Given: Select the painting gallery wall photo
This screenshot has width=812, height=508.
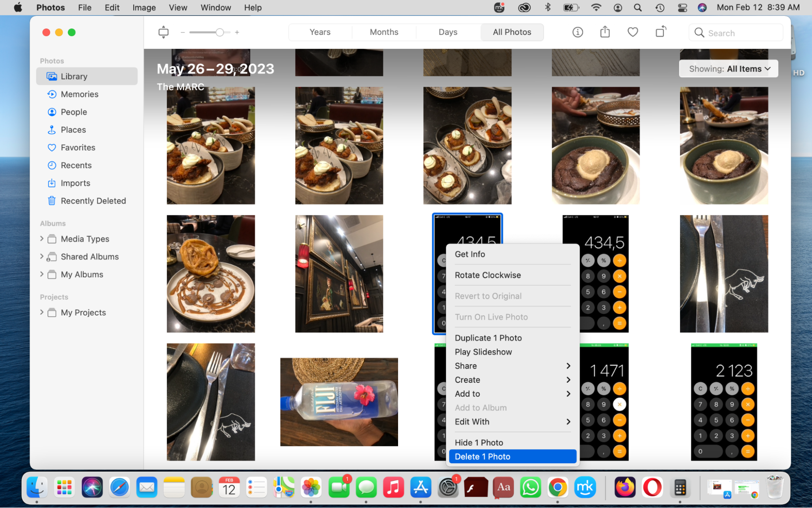Looking at the screenshot, I should (339, 274).
